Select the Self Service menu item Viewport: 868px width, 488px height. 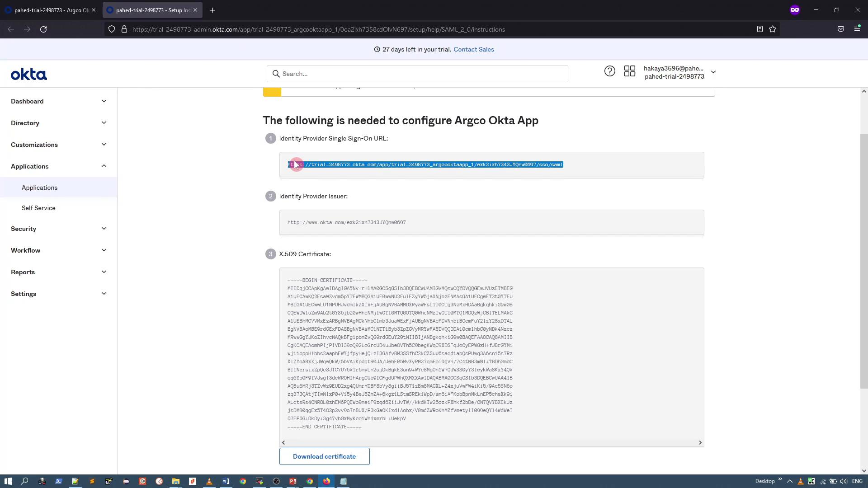click(x=58, y=208)
